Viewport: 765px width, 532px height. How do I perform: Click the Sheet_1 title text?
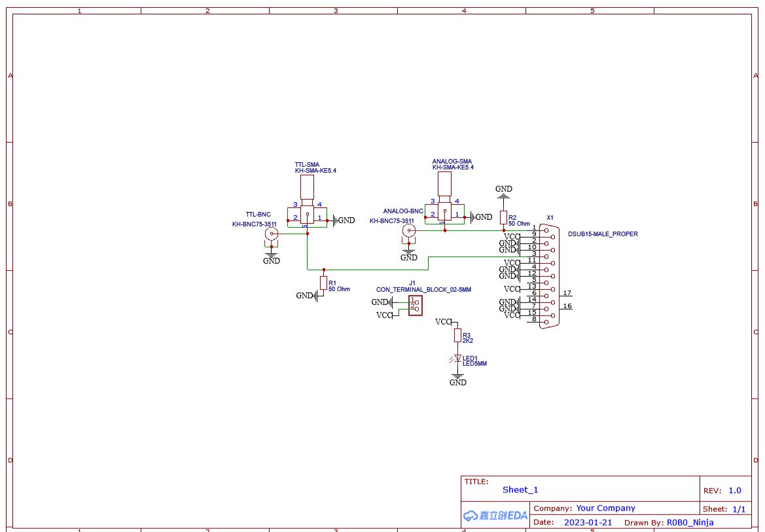pos(520,489)
